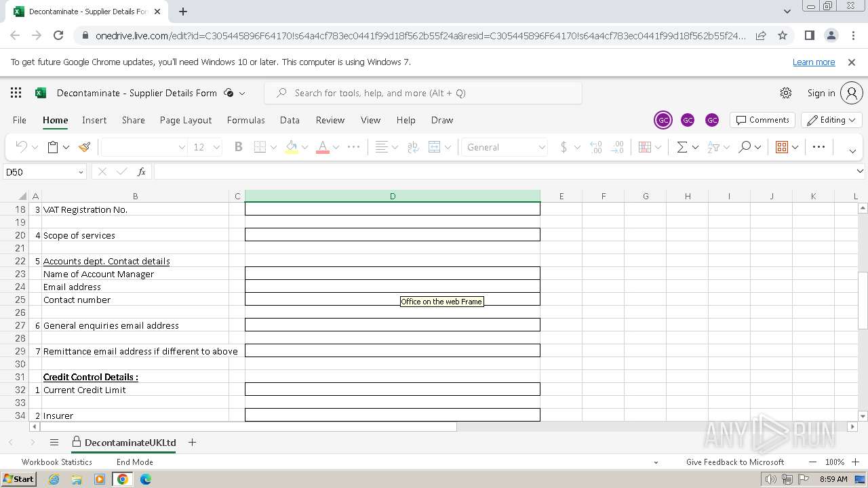Focus the Search for tools box

pyautogui.click(x=423, y=93)
